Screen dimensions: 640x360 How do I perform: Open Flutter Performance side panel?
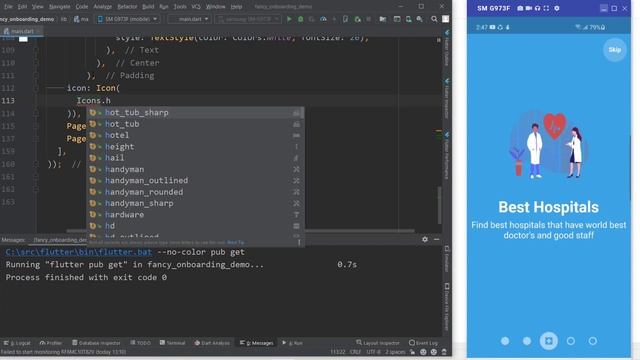coord(447,156)
